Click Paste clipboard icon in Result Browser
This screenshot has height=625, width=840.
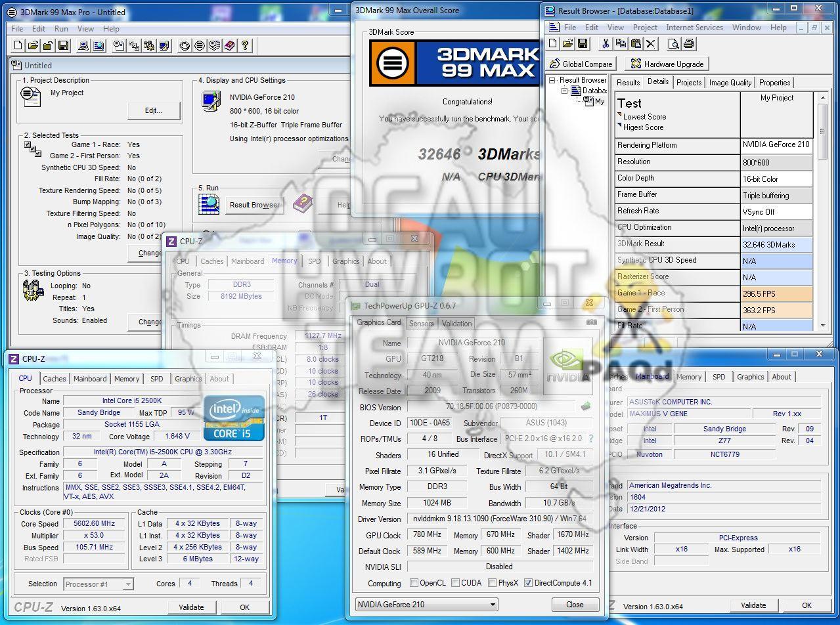coord(635,44)
